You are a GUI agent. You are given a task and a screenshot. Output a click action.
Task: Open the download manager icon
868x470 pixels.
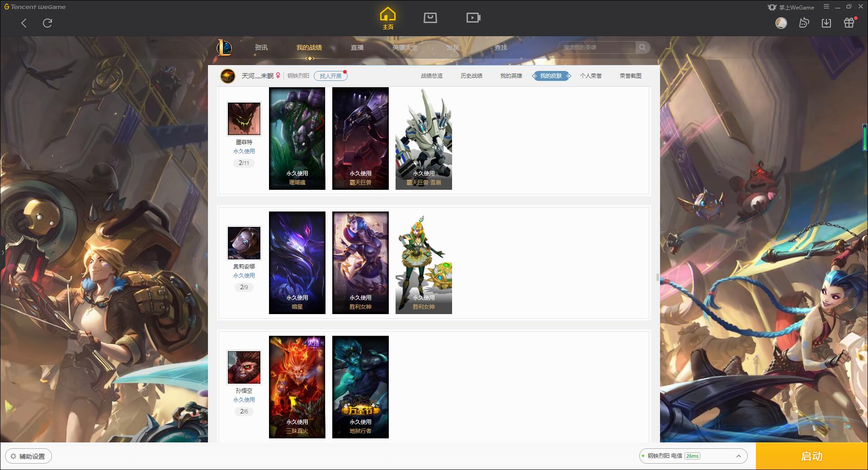[x=826, y=23]
